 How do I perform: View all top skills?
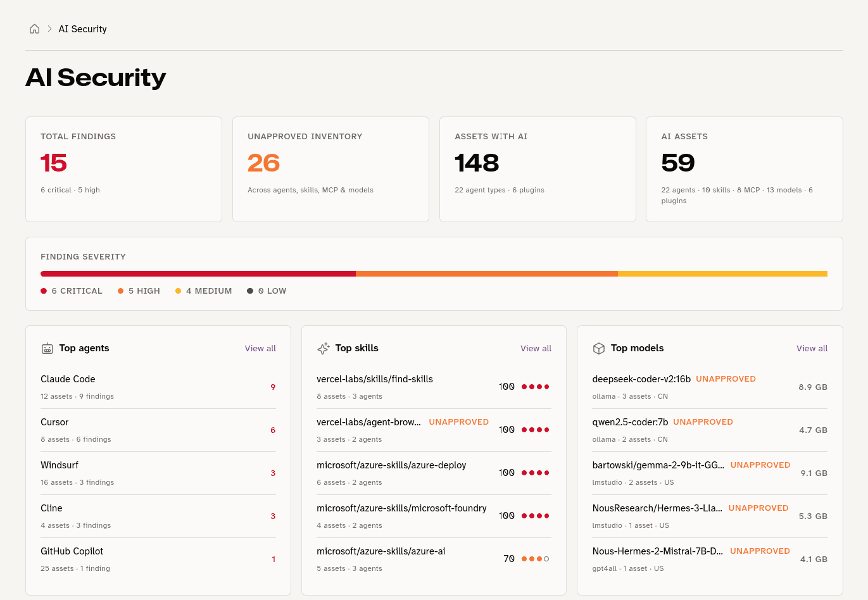[536, 349]
